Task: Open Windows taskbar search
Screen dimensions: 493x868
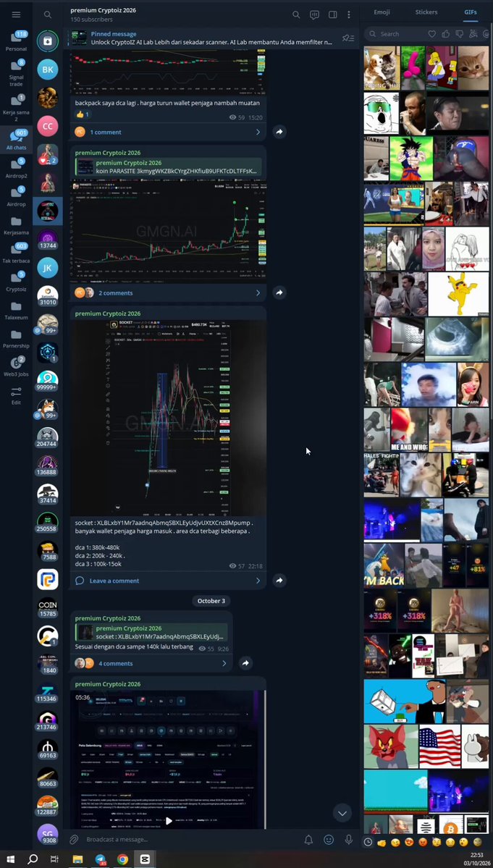Action: click(33, 859)
